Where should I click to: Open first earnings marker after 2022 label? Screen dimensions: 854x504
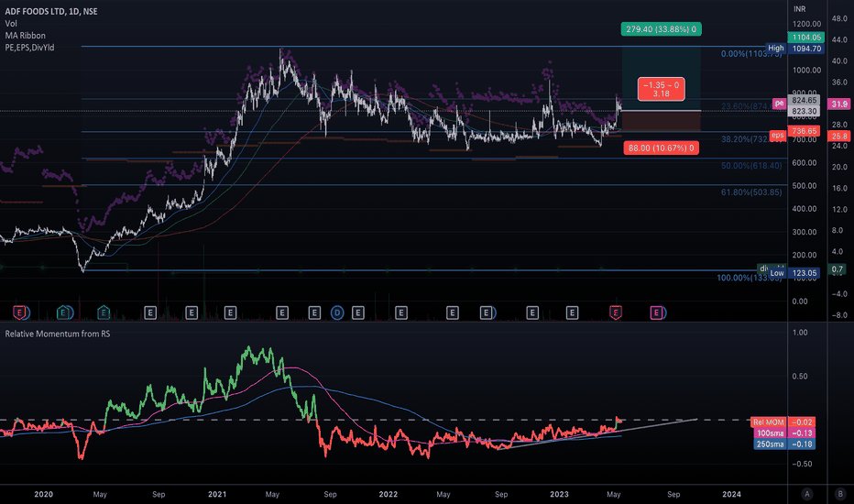(400, 312)
